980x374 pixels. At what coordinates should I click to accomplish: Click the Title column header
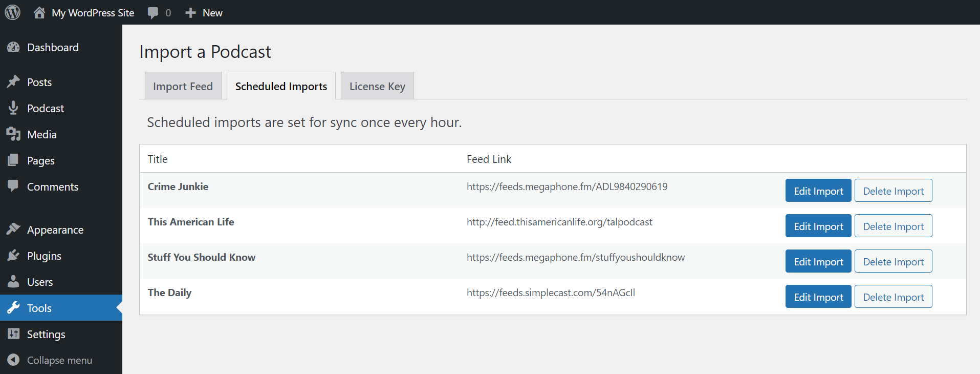click(158, 159)
